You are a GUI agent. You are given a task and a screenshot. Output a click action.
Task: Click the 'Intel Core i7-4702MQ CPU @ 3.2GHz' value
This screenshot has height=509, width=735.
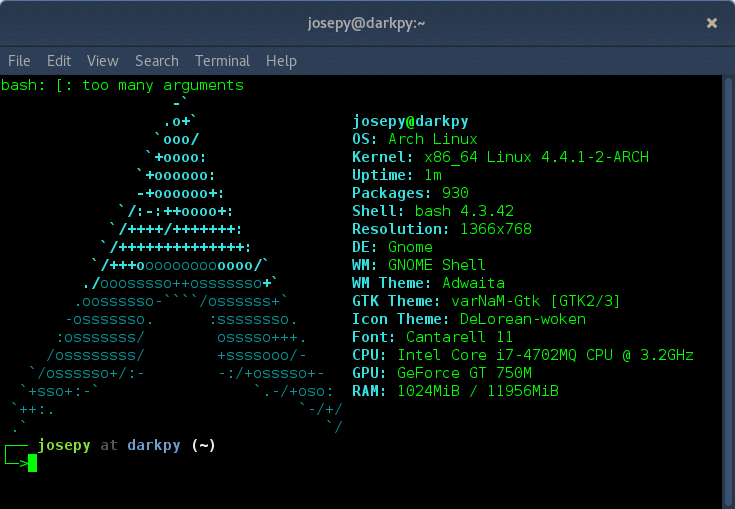tap(546, 355)
